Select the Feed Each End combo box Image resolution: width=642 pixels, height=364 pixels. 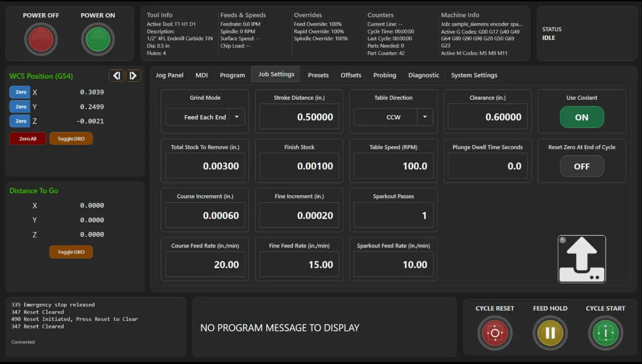(x=205, y=117)
